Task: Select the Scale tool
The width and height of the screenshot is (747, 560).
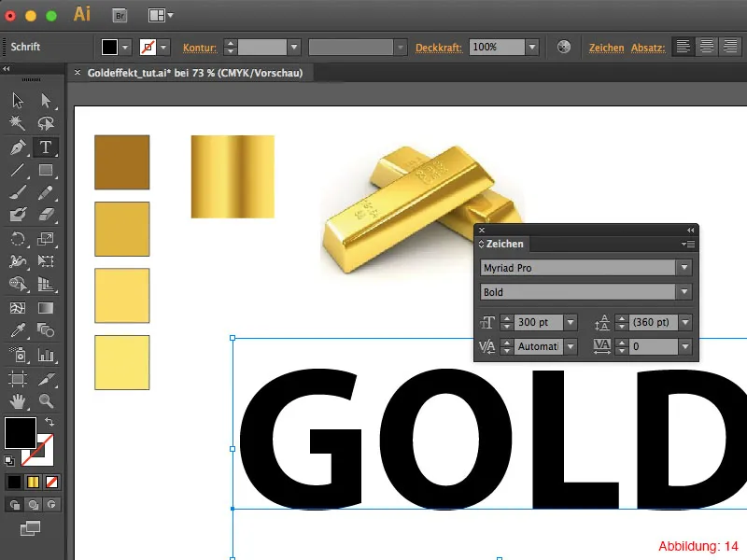Action: [x=46, y=239]
